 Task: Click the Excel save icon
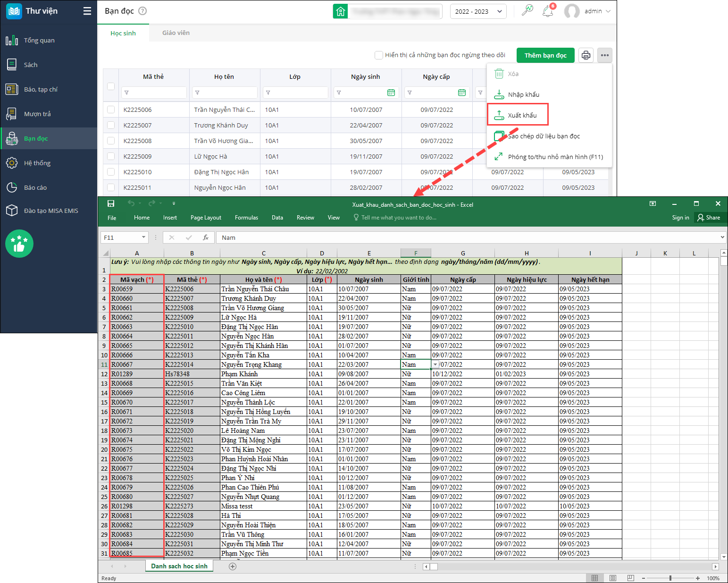click(111, 203)
